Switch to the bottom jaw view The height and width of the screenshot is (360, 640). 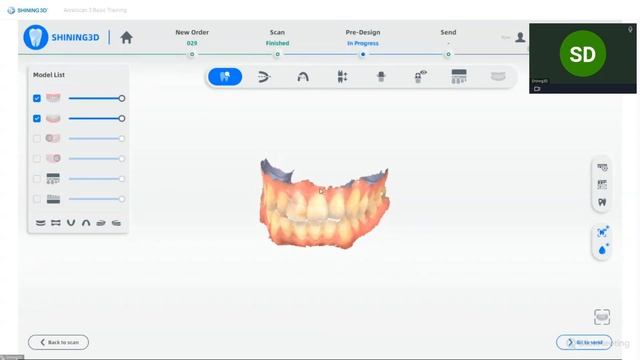tap(40, 223)
